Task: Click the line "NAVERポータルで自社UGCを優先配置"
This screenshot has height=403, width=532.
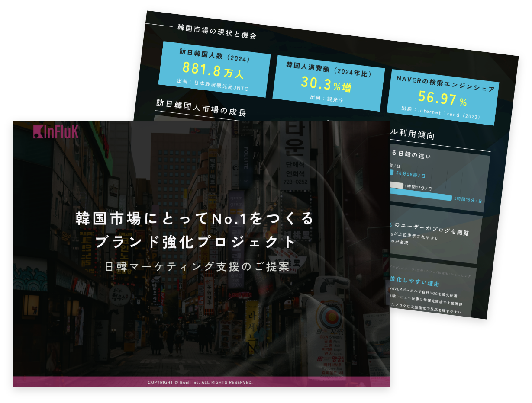Action: (424, 292)
